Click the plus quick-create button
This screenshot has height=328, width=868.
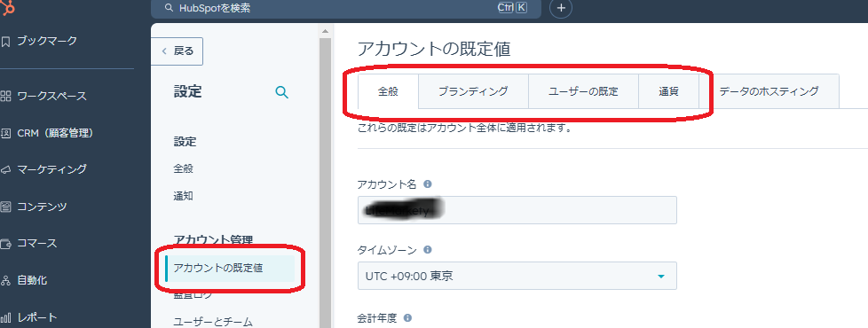(561, 8)
